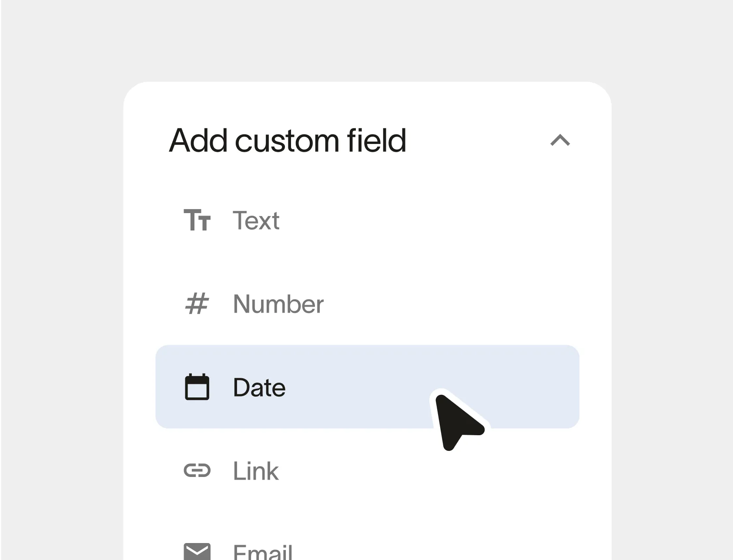This screenshot has height=560, width=733.
Task: Click the Add custom field heading
Action: (x=288, y=141)
